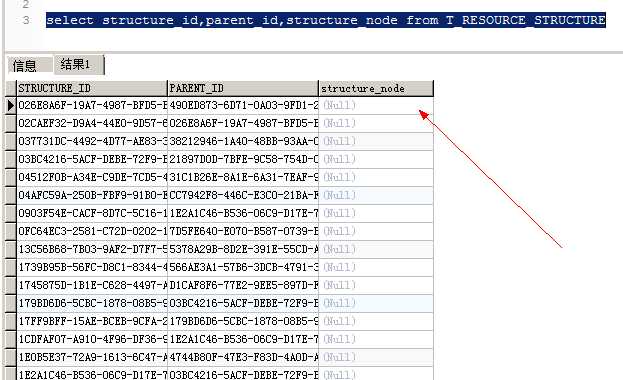Select the 04512F0B-A34E-C9DE structure ID cell
Image resolution: width=623 pixels, height=380 pixels.
(92, 177)
